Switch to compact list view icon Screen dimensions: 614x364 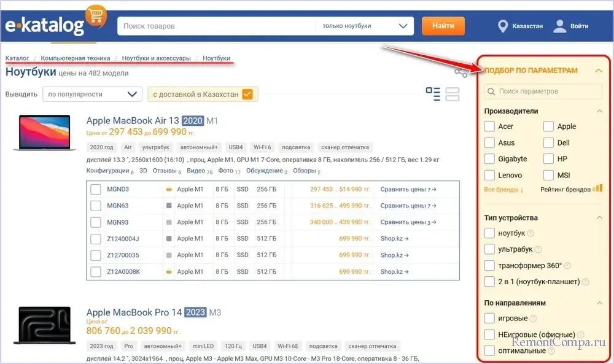tap(453, 94)
